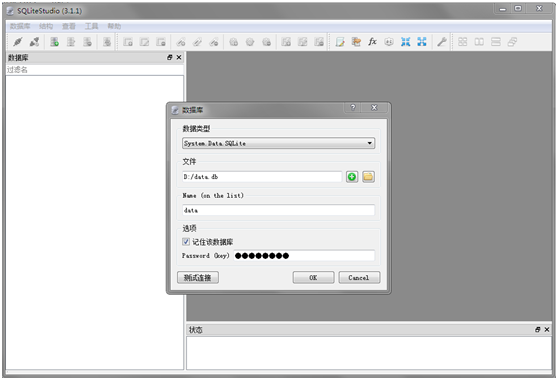Screen dimensions: 558x380
Task: Click the connect to database toolbar icon
Action: coord(18,42)
